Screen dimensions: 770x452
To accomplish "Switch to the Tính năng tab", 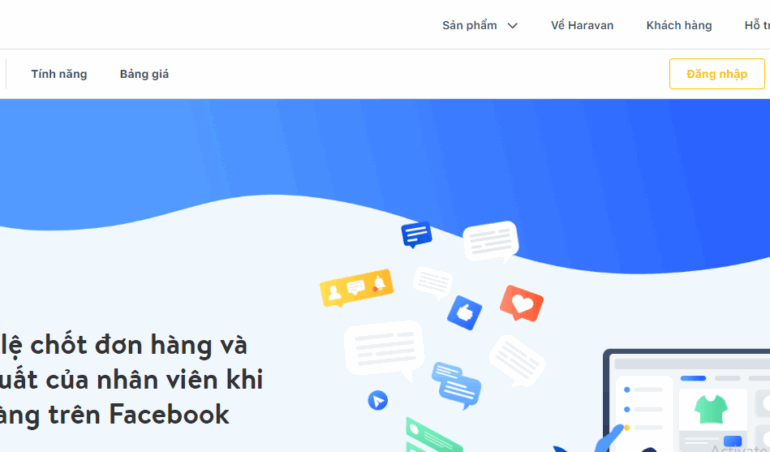I will coord(59,74).
